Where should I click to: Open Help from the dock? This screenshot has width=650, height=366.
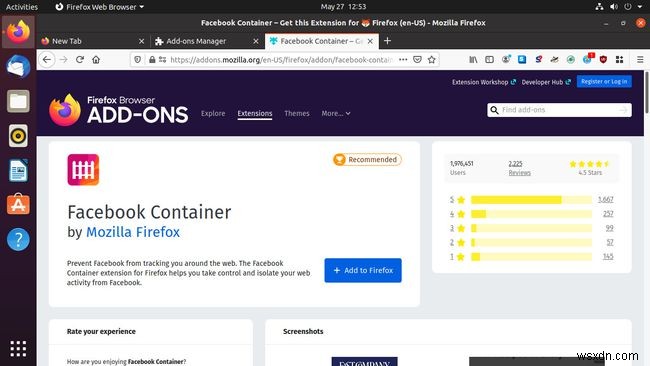coord(18,239)
